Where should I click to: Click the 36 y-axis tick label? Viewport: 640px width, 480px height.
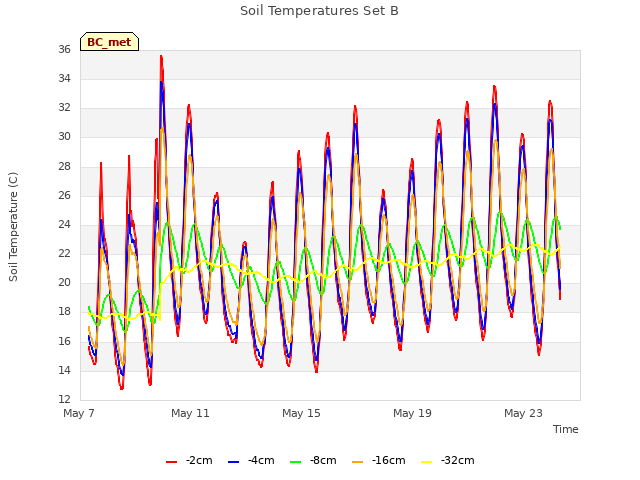[x=64, y=49]
